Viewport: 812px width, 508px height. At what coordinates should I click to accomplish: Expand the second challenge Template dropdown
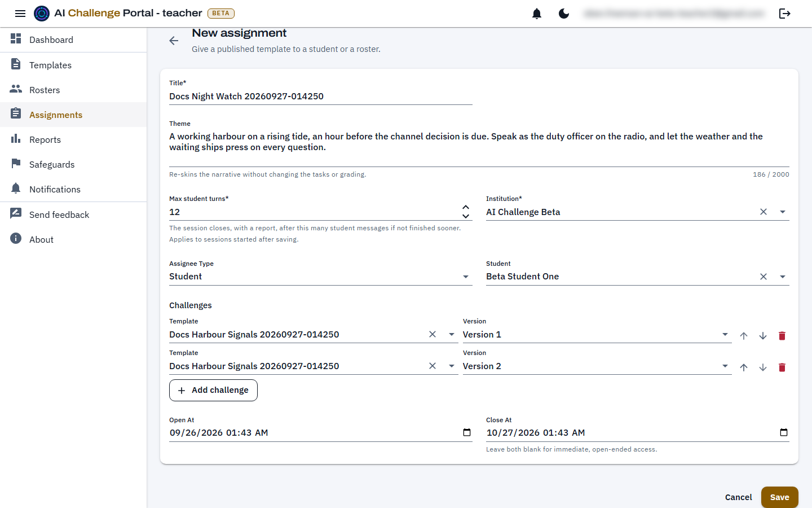click(452, 366)
